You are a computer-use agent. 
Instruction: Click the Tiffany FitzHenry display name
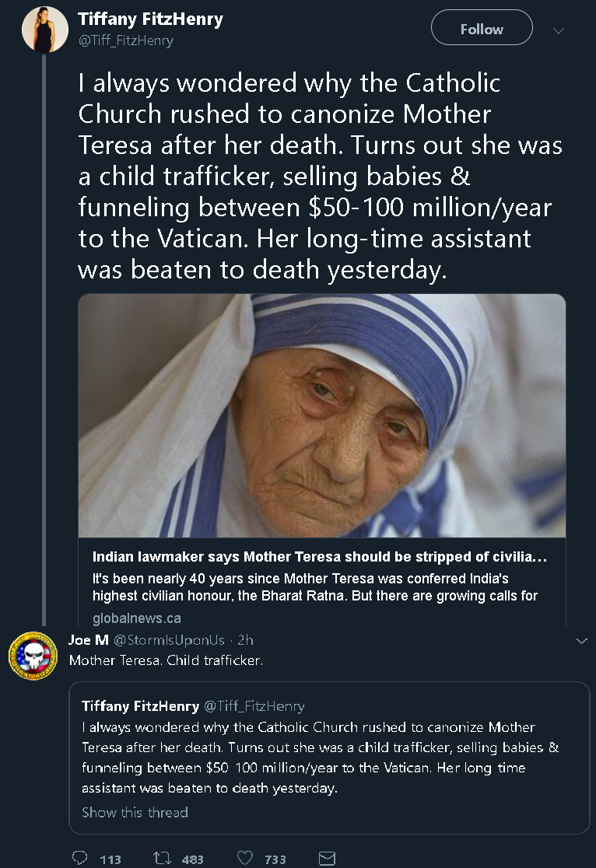point(150,19)
